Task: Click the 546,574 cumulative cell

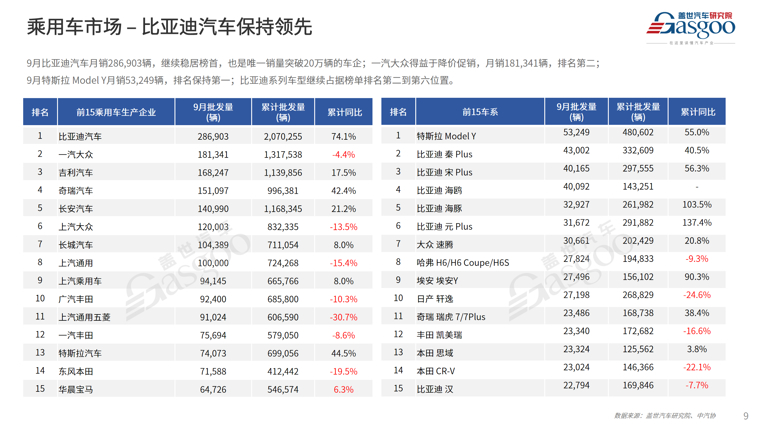Action: 283,390
